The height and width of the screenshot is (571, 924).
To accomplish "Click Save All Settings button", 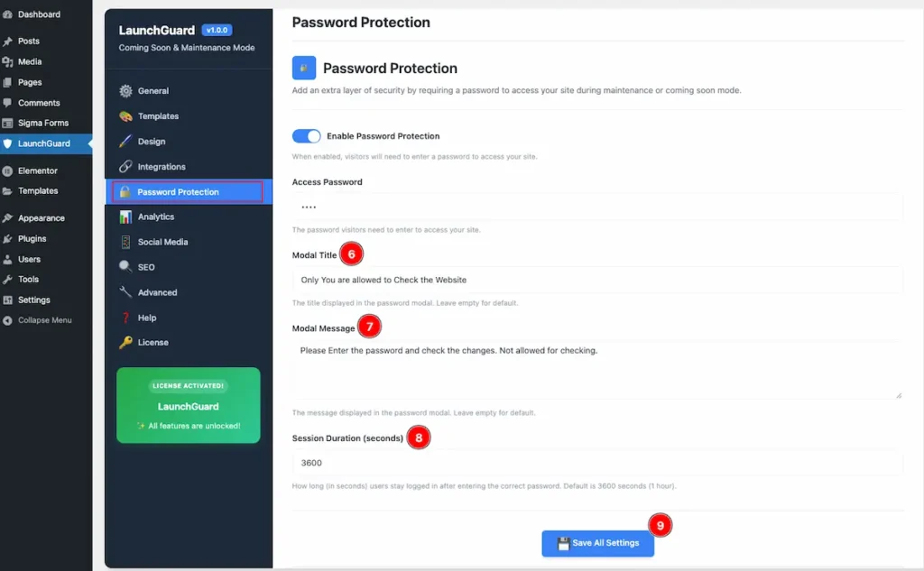I will click(x=597, y=543).
